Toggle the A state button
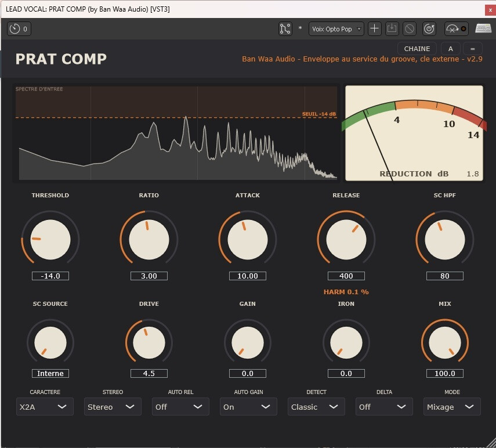Viewport: 496px width, 448px height. 450,49
